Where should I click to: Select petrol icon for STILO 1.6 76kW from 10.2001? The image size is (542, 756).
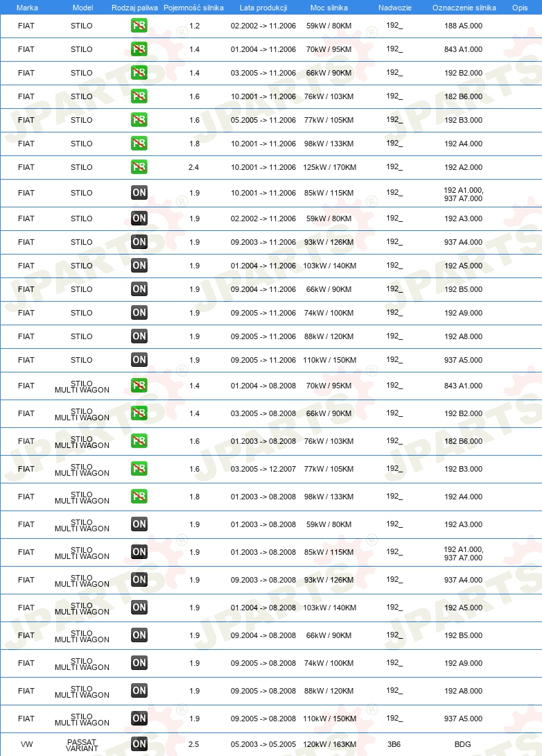(x=139, y=96)
